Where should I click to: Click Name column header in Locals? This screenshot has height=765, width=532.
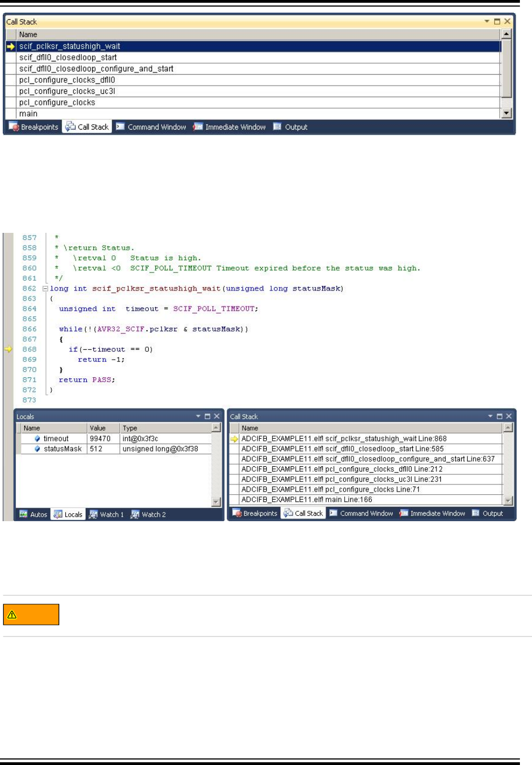click(54, 428)
